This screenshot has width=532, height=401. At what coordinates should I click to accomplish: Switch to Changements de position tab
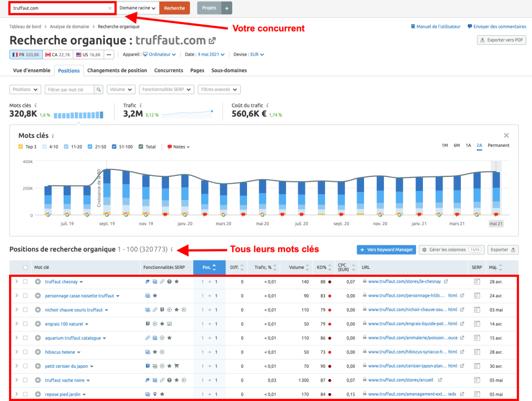[117, 71]
